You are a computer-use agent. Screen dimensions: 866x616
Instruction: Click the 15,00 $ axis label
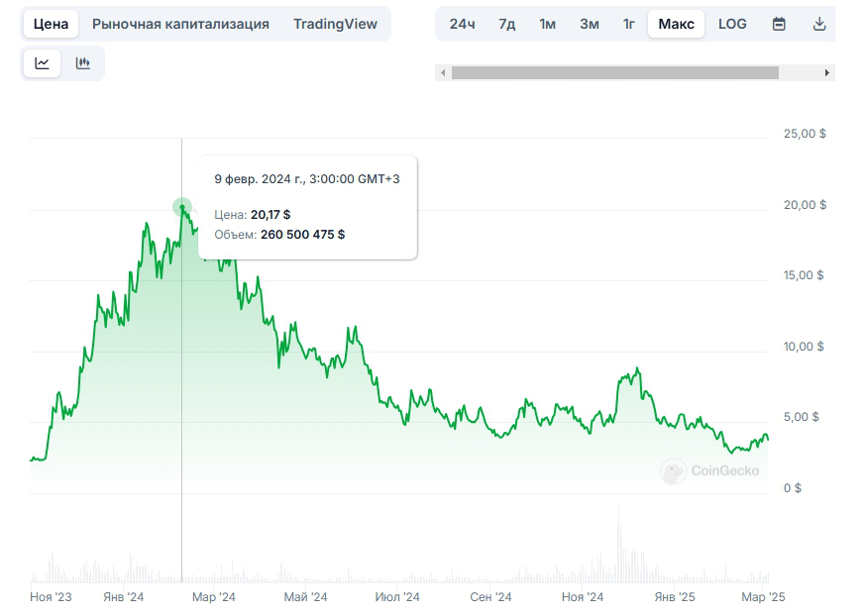click(804, 275)
